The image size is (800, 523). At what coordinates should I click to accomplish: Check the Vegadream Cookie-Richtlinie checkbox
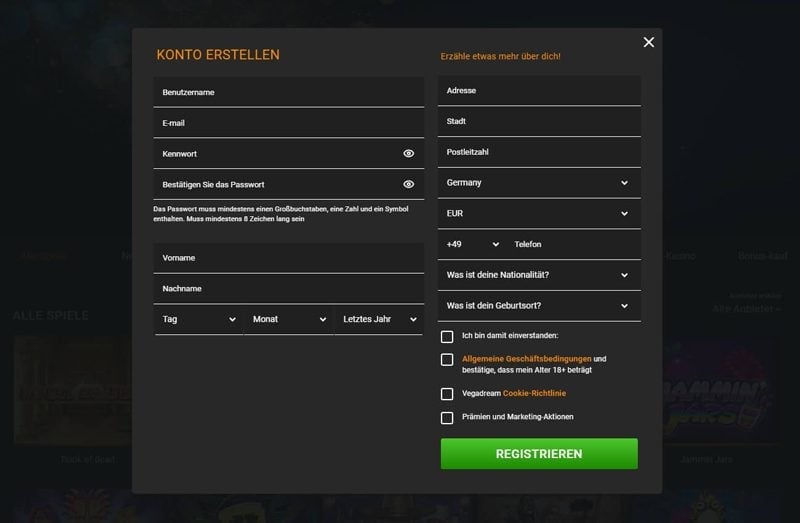(447, 394)
